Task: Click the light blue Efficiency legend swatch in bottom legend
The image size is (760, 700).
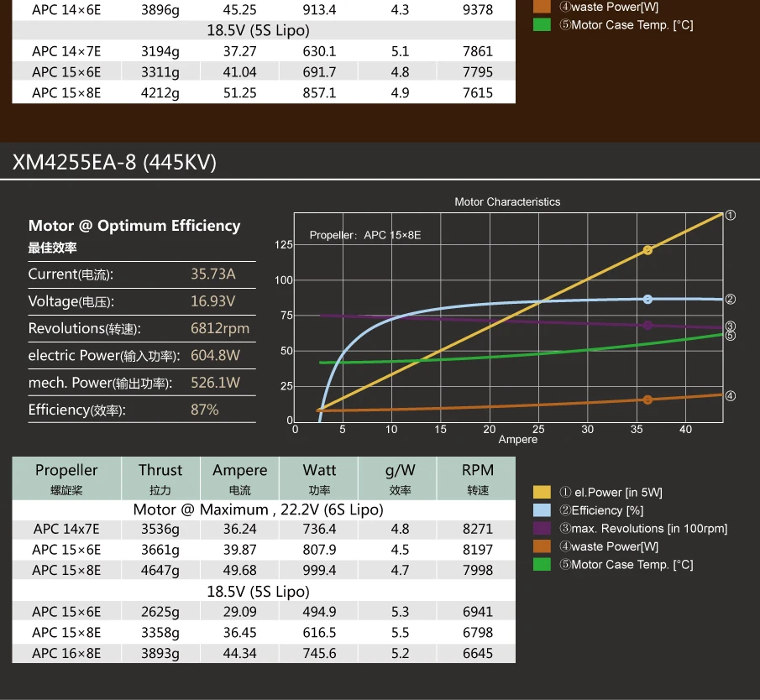Action: click(x=542, y=510)
